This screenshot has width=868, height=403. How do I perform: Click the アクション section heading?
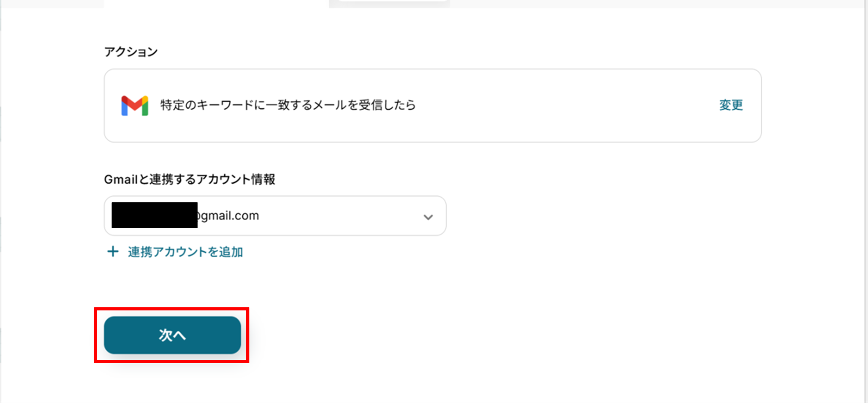tap(131, 52)
